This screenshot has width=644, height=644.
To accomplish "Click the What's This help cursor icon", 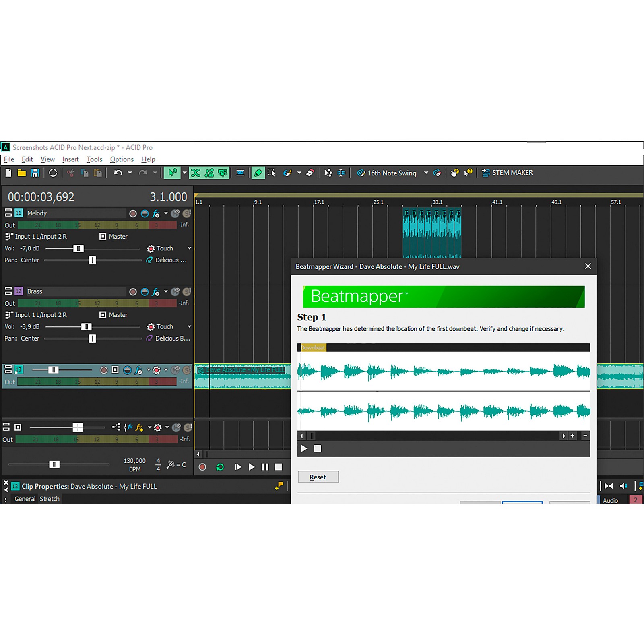I will 468,173.
